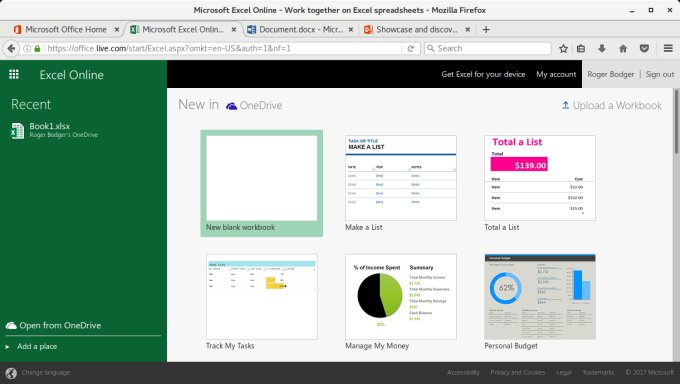Click the OneDrive cloud icon beside New in
Screen dimensions: 680x384
pos(232,106)
